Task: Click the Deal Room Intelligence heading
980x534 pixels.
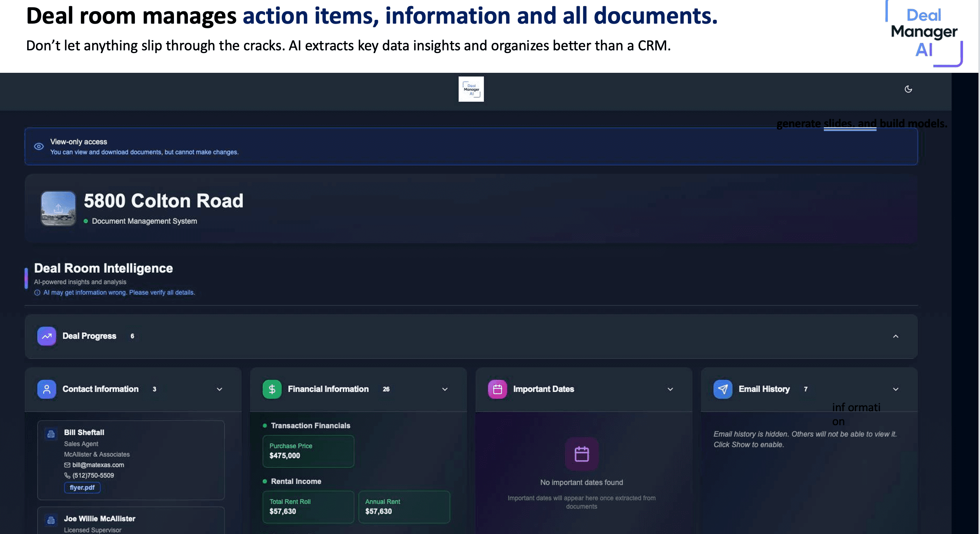Action: coord(103,268)
